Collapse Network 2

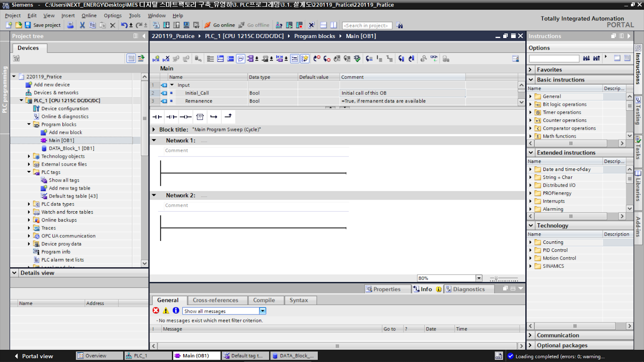pos(154,195)
